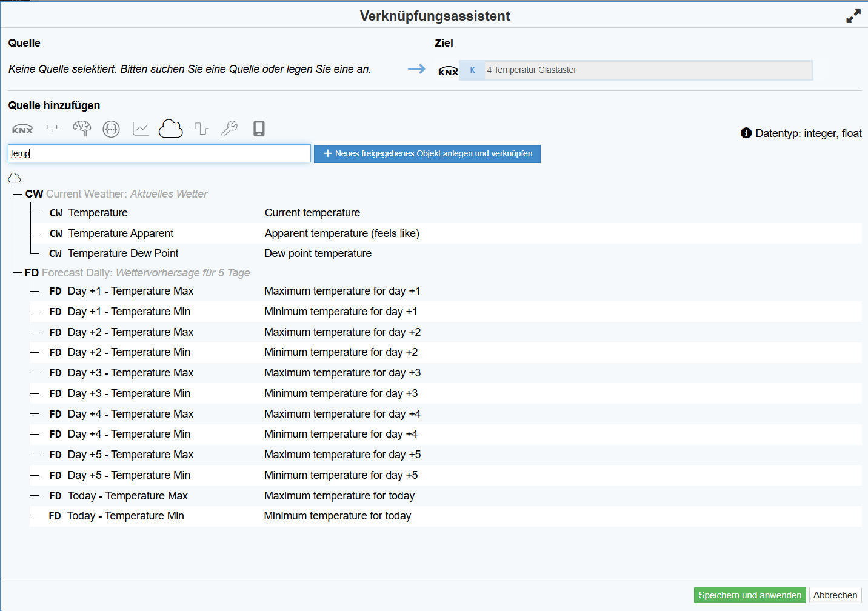
Task: Choose Day +3 - Temperature Max
Action: tap(130, 373)
